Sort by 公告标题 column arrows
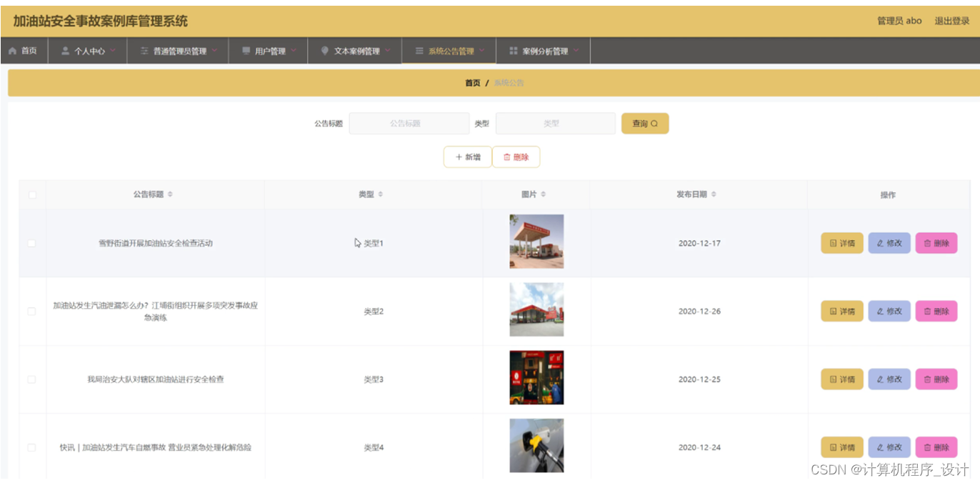This screenshot has width=980, height=483. (x=170, y=194)
